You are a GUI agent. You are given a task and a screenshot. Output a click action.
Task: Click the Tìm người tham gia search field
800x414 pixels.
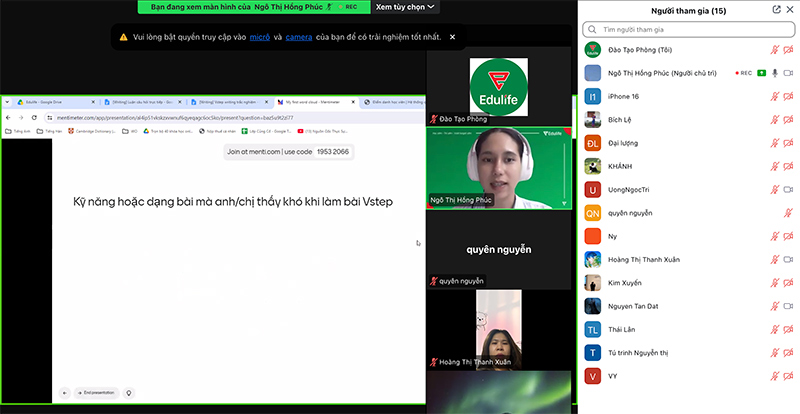689,30
